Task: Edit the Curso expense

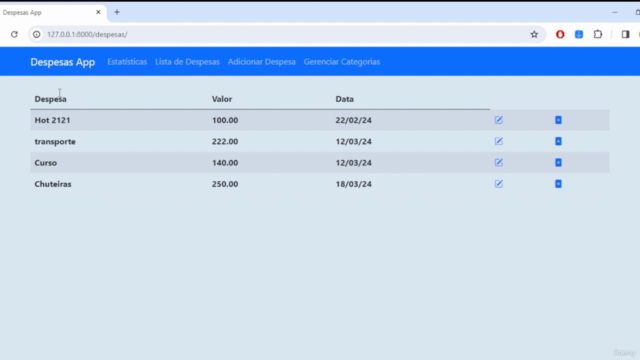Action: click(499, 162)
